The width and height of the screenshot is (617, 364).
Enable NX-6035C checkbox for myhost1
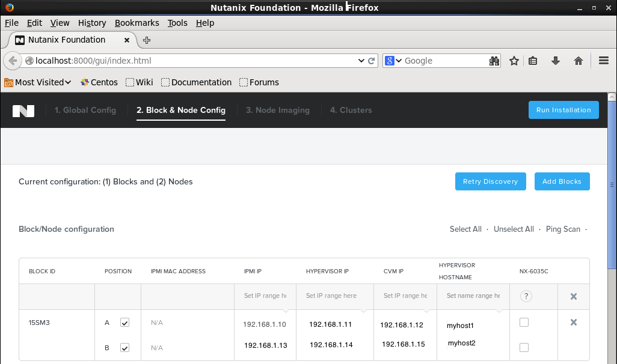click(x=524, y=323)
